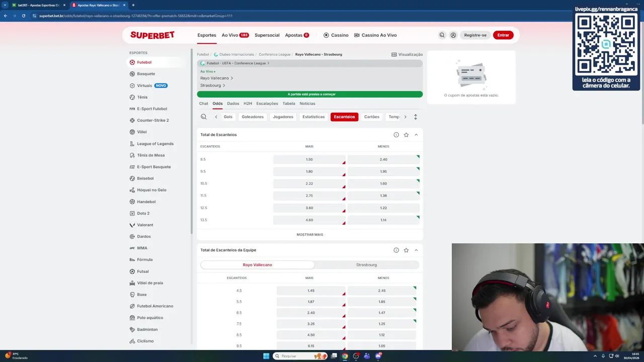This screenshot has height=362, width=644.
Task: Open the Windows Start button
Action: (266, 356)
